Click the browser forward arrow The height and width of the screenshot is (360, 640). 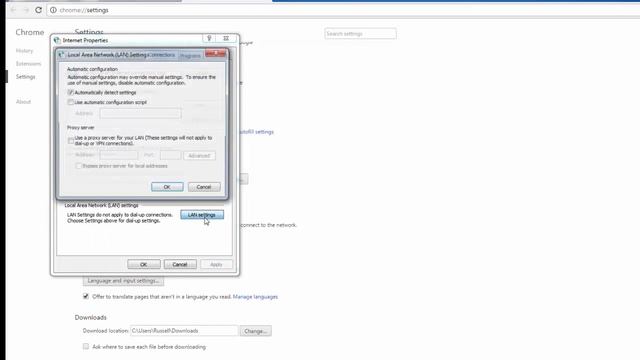[26, 10]
